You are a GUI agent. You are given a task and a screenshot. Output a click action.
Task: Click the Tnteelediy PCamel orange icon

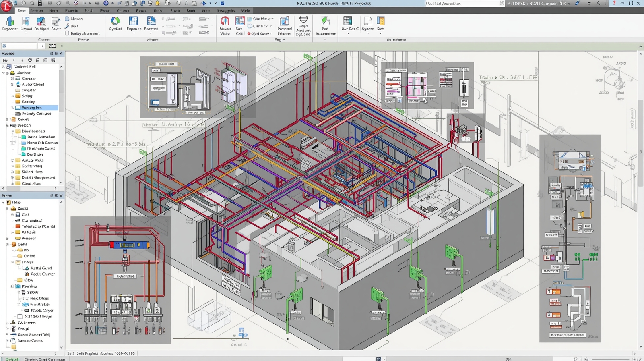[18, 226]
